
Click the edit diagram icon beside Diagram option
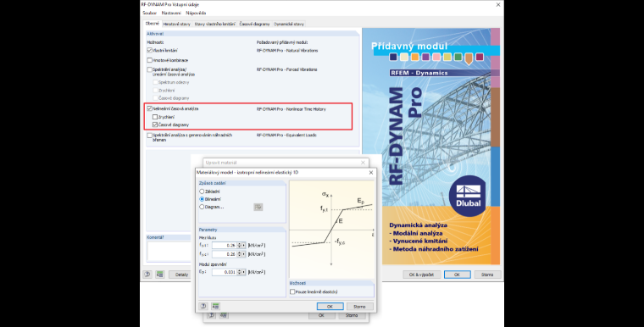click(x=258, y=207)
